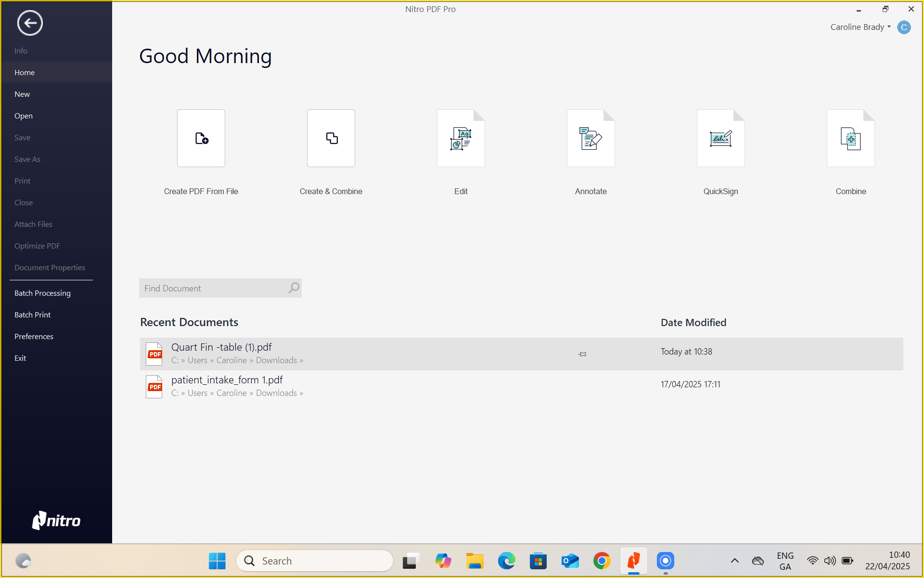Click Batch Print in the sidebar

click(x=32, y=315)
